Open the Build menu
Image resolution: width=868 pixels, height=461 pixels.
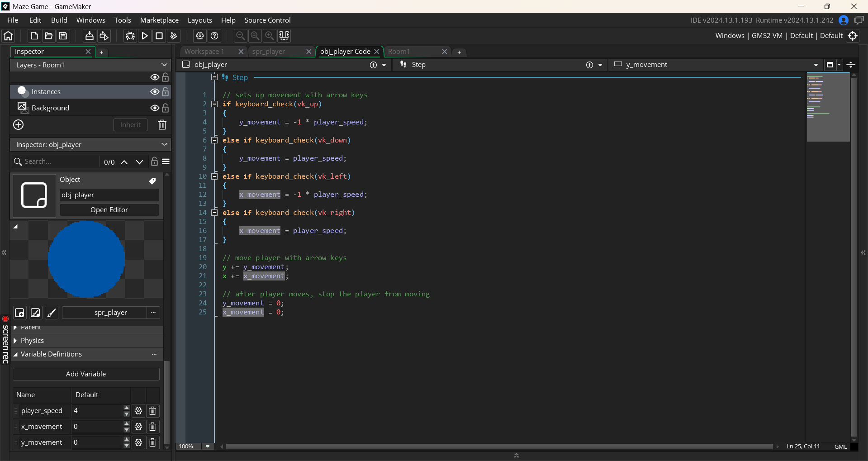(x=59, y=20)
